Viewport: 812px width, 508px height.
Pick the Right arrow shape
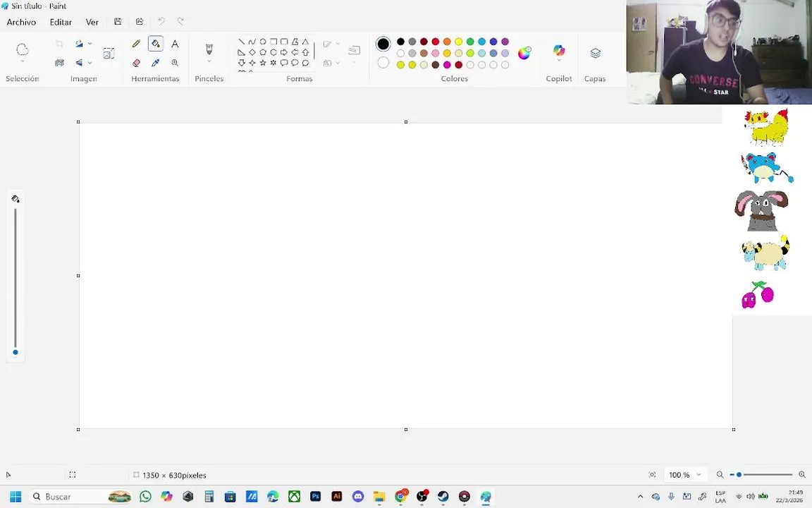pos(284,52)
